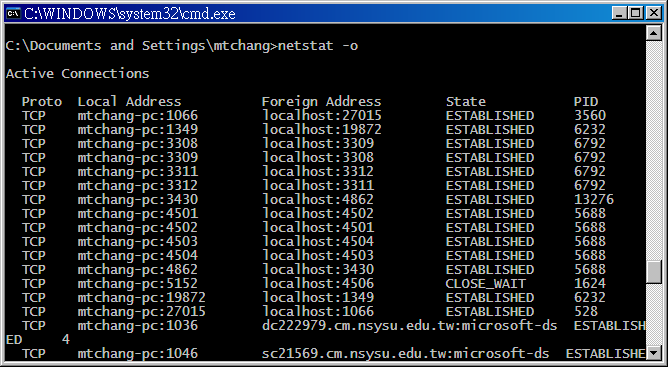
Task: Click the mtchang-pc:5152 local address
Action: coord(138,284)
